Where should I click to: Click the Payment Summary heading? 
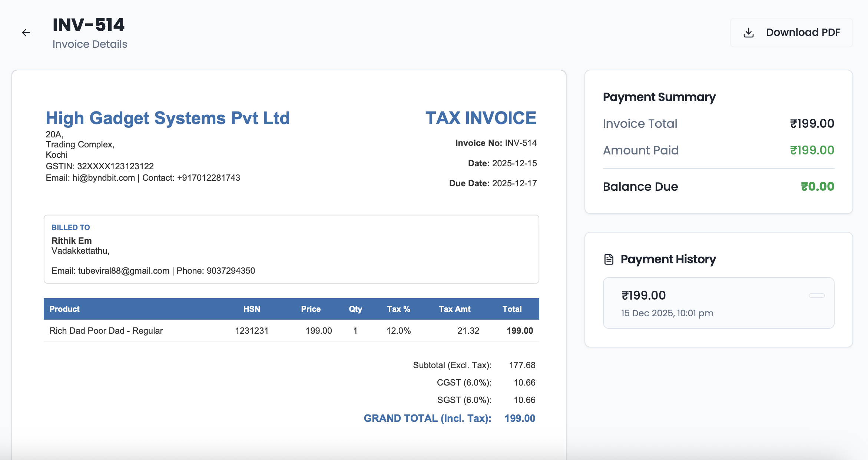659,97
